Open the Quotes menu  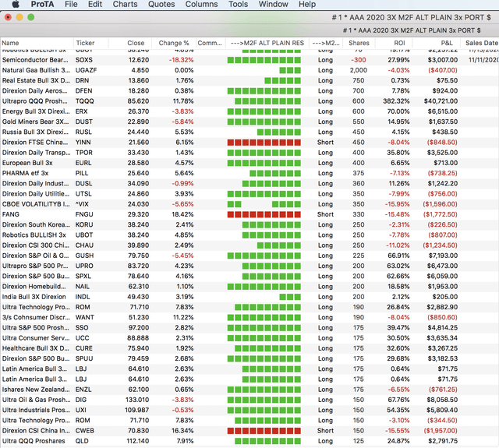point(161,4)
